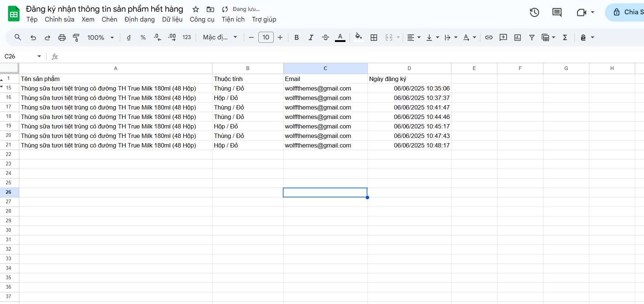The height and width of the screenshot is (304, 644).
Task: Open version history clock icon
Action: pos(534,12)
